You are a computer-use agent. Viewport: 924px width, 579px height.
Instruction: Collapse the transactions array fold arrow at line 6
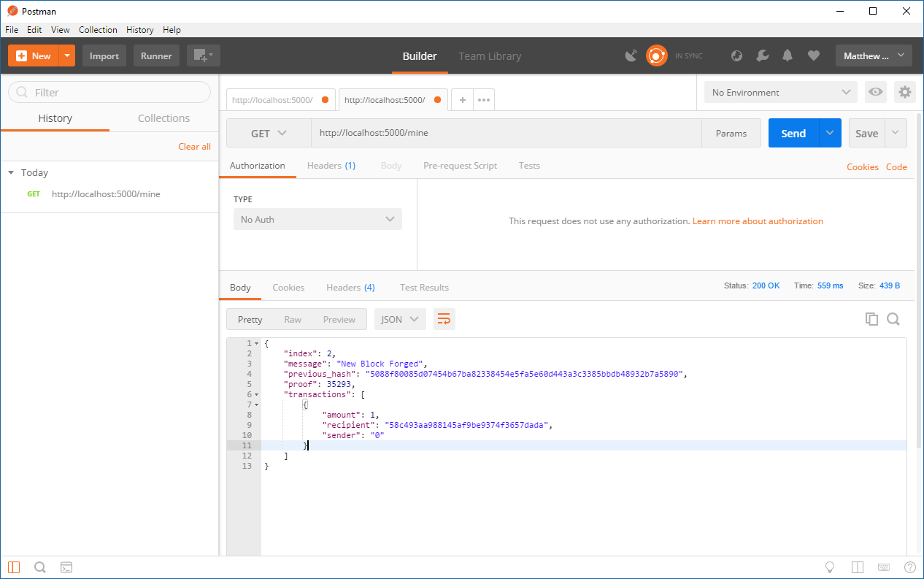257,394
